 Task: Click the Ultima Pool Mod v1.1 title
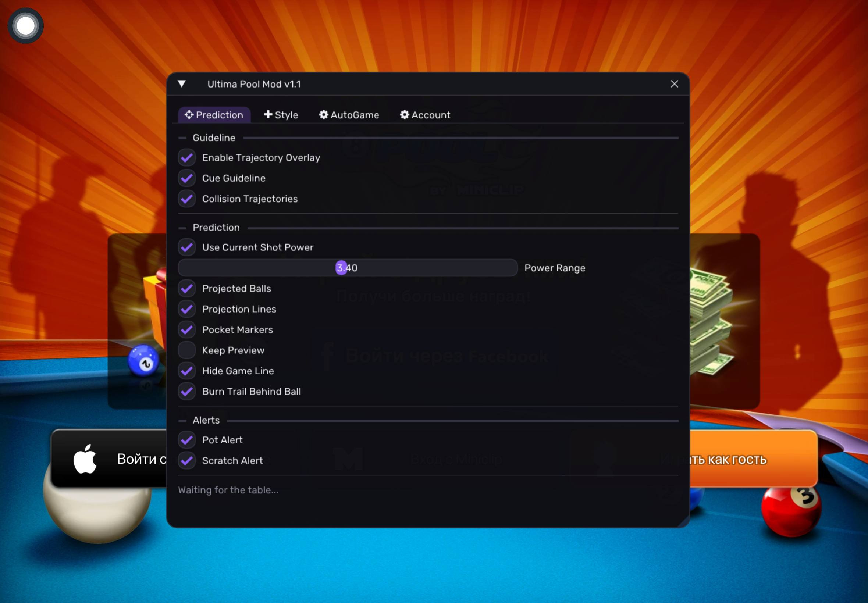(x=254, y=84)
